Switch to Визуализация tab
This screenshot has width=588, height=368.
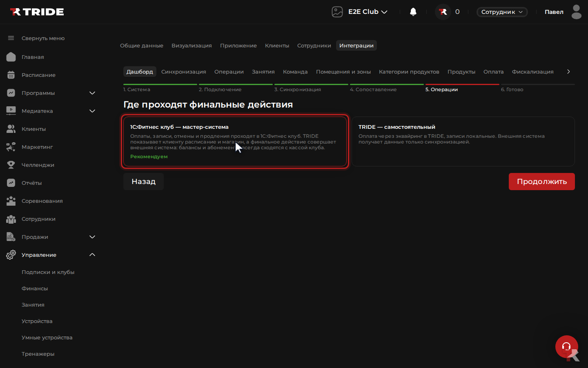tap(192, 45)
